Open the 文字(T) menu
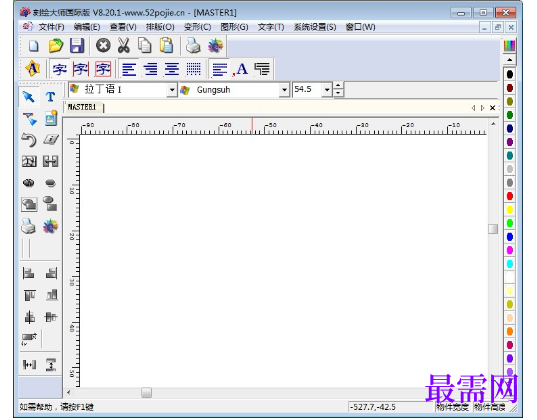This screenshot has width=537, height=420. click(271, 27)
